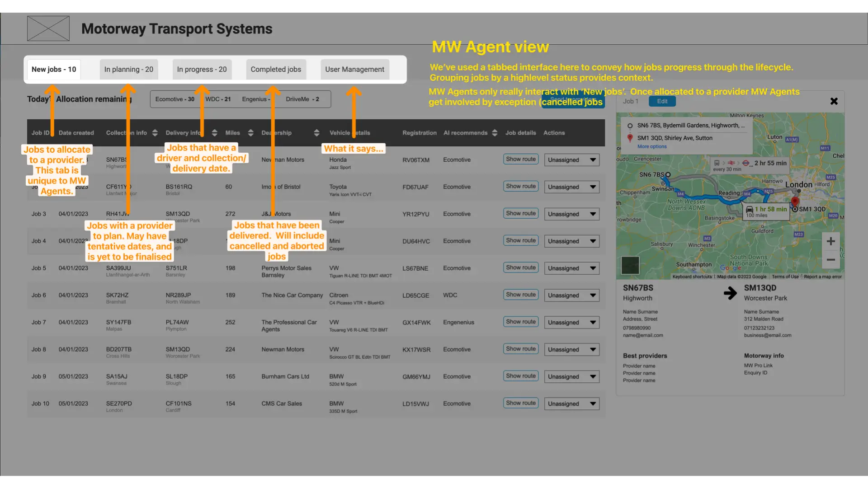The width and height of the screenshot is (868, 488).
Task: Open the In planning - 20 tab
Action: [129, 70]
